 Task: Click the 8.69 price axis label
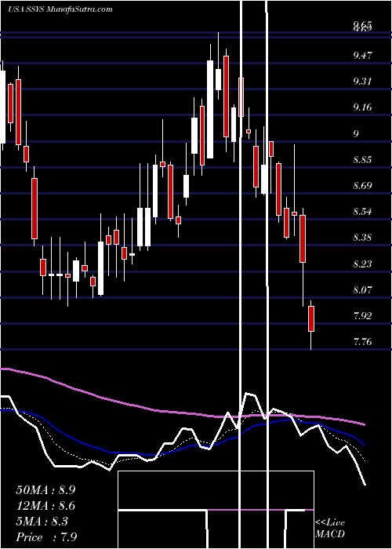click(362, 186)
